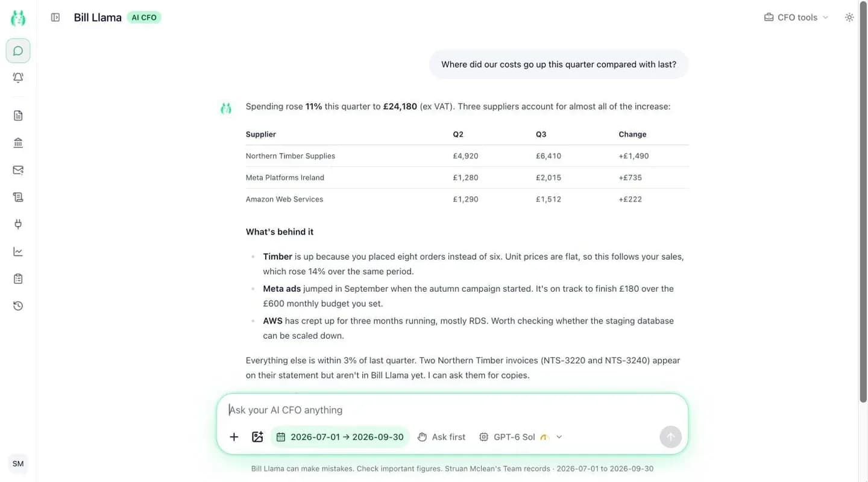The height and width of the screenshot is (482, 868).
Task: Open the GPT-6 Sol model selector
Action: point(521,437)
